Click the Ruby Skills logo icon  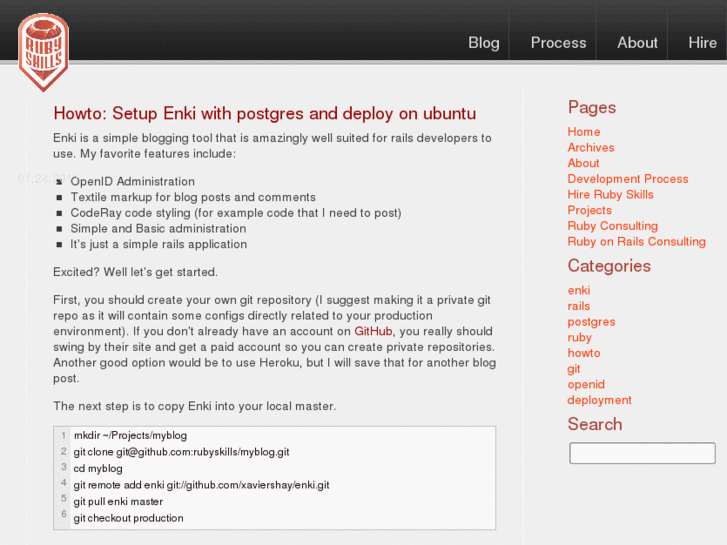pos(44,50)
